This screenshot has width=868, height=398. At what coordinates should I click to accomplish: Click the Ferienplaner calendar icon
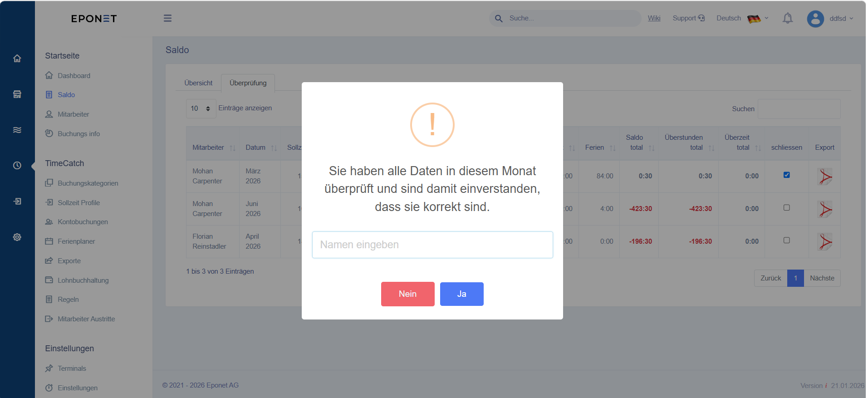coord(49,241)
